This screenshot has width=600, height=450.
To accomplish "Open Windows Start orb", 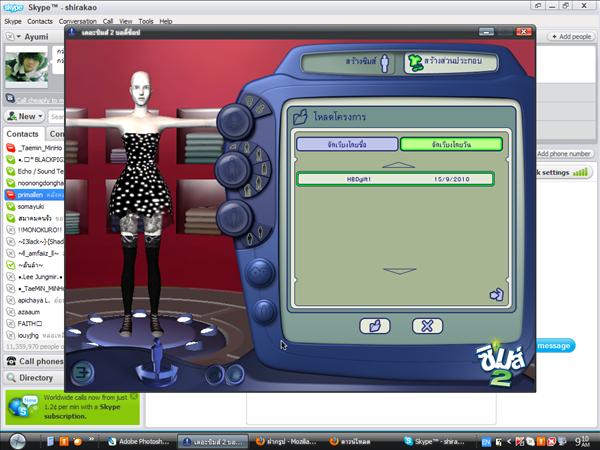I will coord(17,441).
